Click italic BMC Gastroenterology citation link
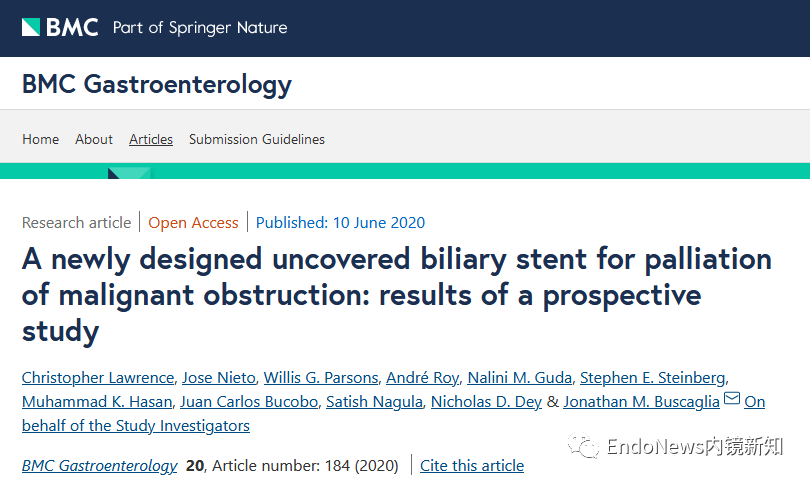The height and width of the screenshot is (482, 810). [x=99, y=465]
